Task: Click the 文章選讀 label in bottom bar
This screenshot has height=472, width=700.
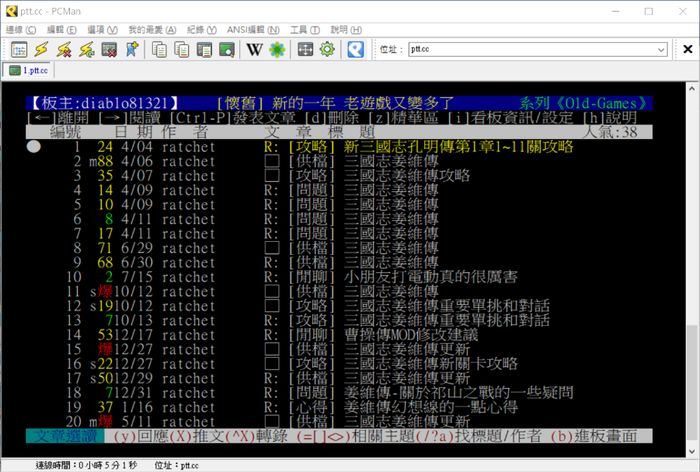Action: click(x=65, y=436)
